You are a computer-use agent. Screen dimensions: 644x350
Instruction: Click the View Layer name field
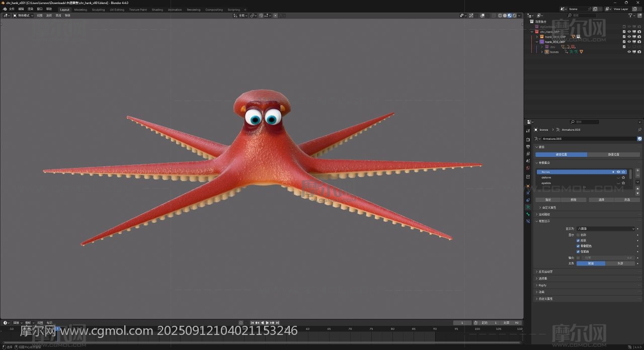pos(621,9)
